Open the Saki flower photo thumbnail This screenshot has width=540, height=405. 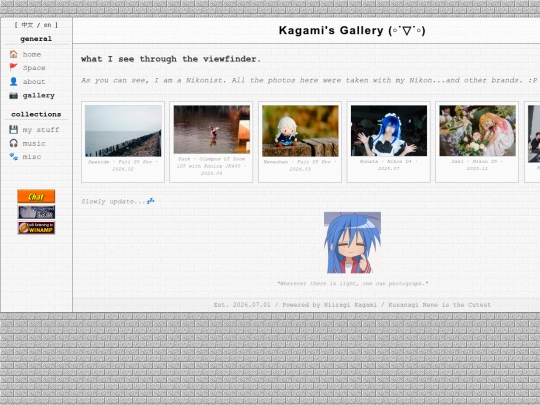click(x=477, y=131)
